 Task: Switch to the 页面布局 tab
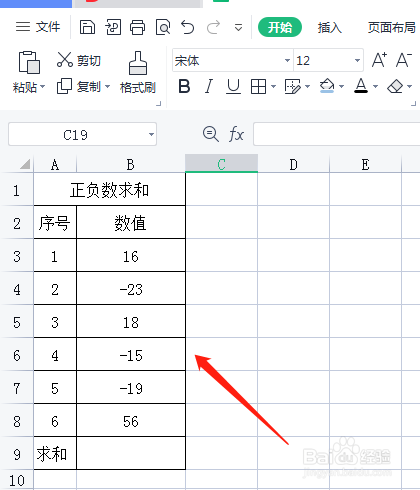pos(392,27)
